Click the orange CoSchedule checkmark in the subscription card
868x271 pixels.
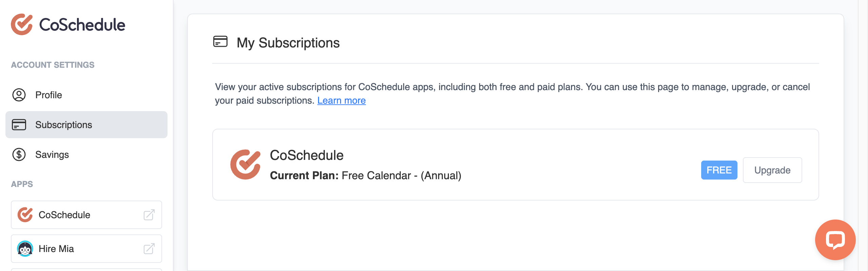pyautogui.click(x=246, y=164)
